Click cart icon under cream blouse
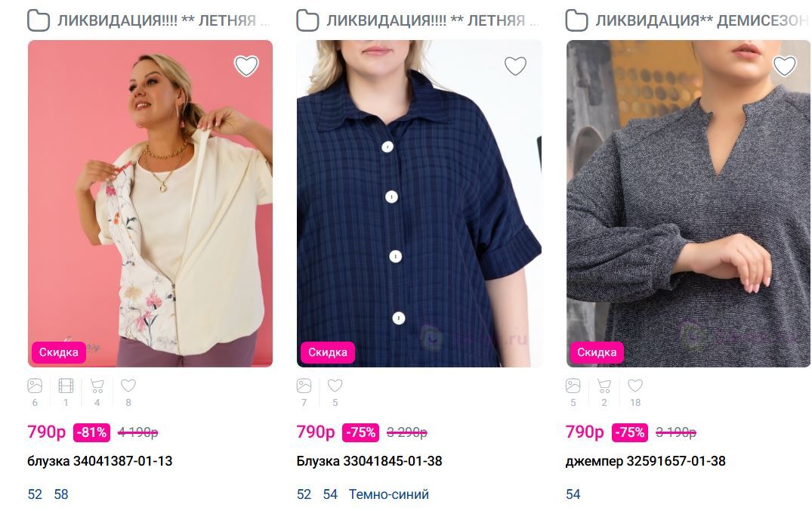812x511 pixels. [97, 386]
